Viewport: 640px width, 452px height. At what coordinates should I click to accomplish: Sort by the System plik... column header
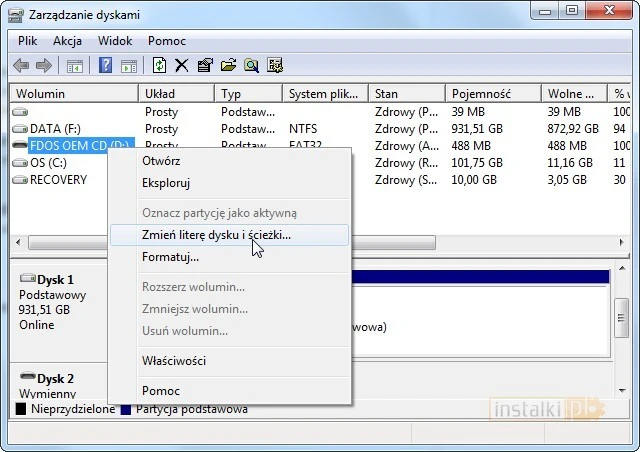[x=326, y=94]
